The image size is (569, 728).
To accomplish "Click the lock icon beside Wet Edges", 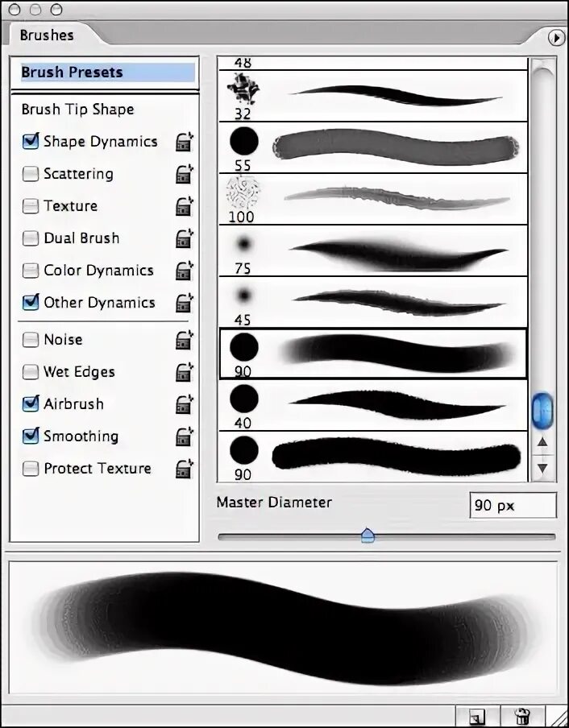I will pos(185,372).
